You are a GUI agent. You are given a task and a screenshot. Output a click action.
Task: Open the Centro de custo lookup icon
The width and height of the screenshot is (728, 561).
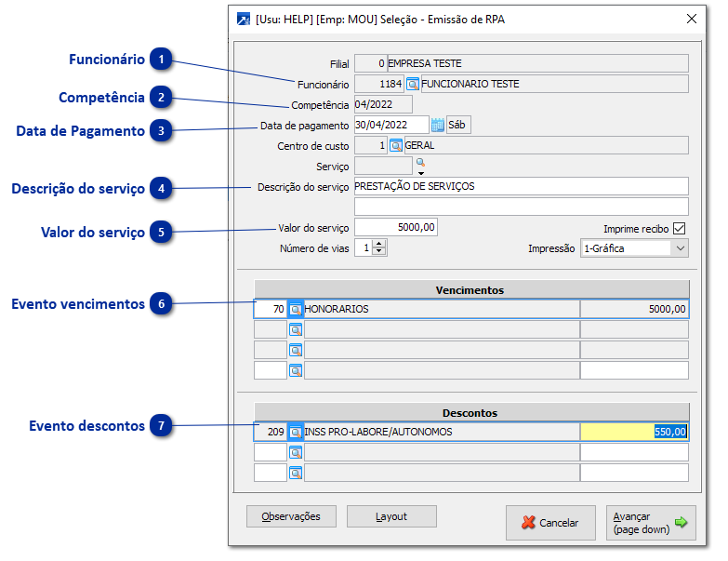[x=395, y=145]
